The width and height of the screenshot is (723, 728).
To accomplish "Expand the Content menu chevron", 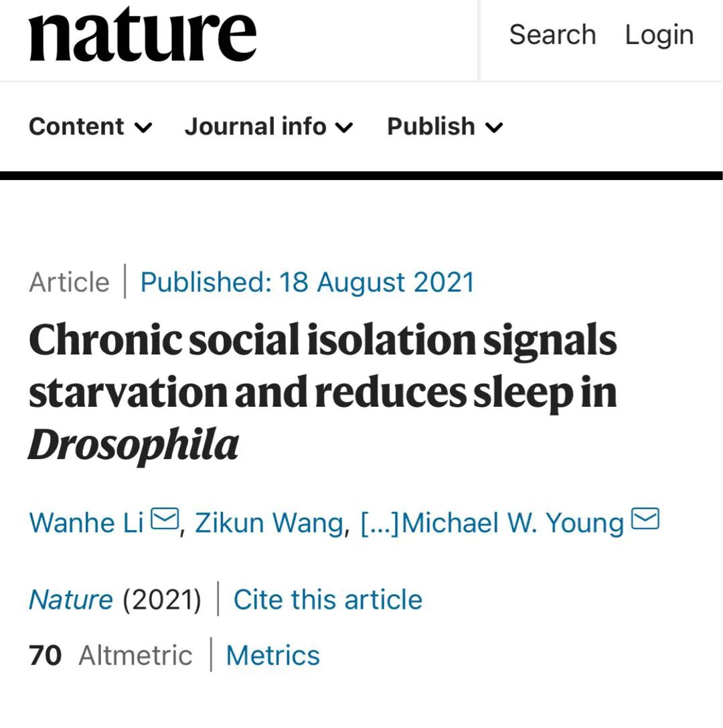I will click(x=143, y=127).
